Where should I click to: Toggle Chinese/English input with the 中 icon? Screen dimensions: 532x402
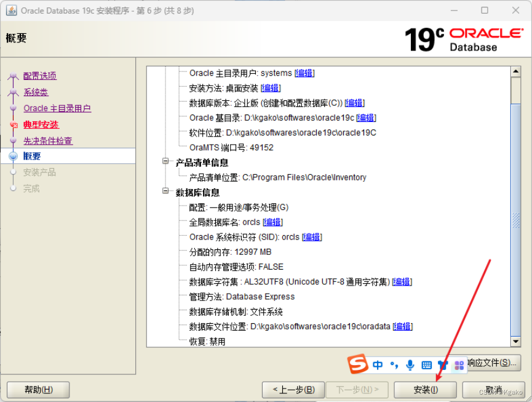[x=378, y=364]
